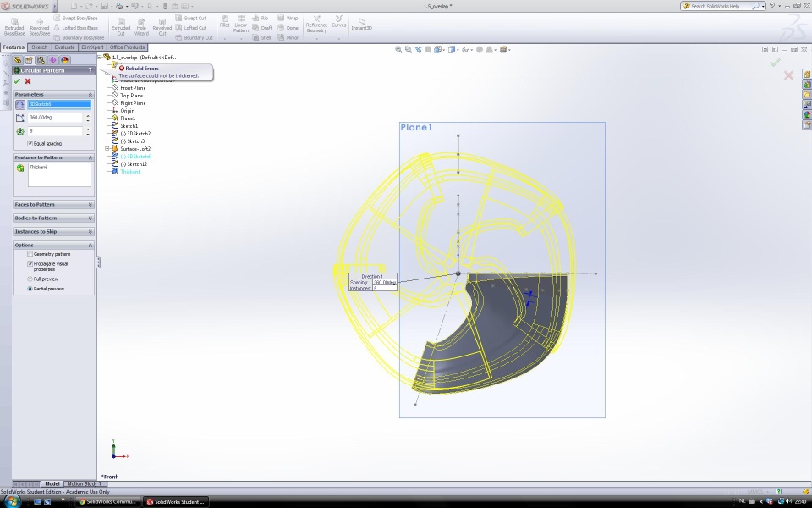812x508 pixels.
Task: Click the Save icon in the top toolbar
Action: (104, 6)
